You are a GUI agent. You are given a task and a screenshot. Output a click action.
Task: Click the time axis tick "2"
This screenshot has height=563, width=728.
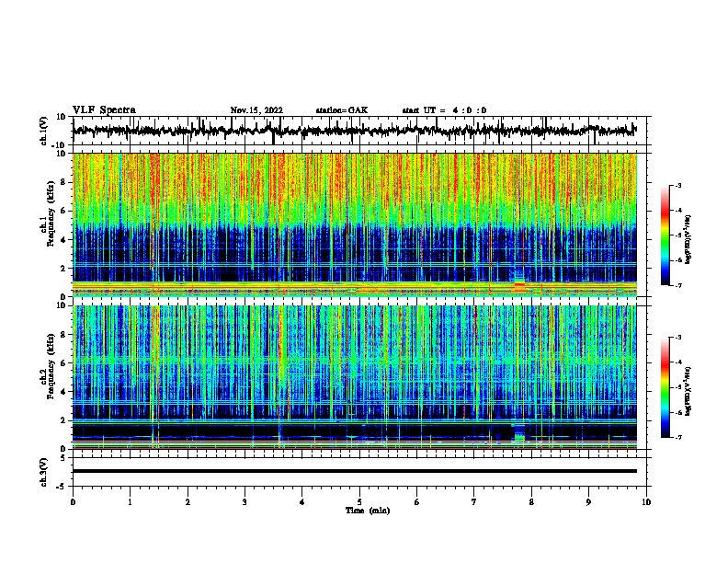point(188,502)
